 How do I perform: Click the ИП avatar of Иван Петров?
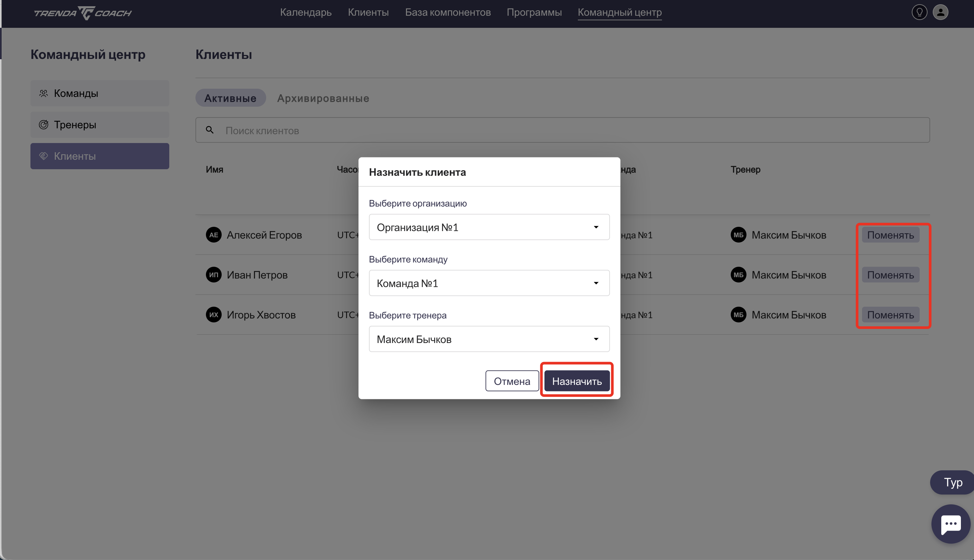[213, 275]
